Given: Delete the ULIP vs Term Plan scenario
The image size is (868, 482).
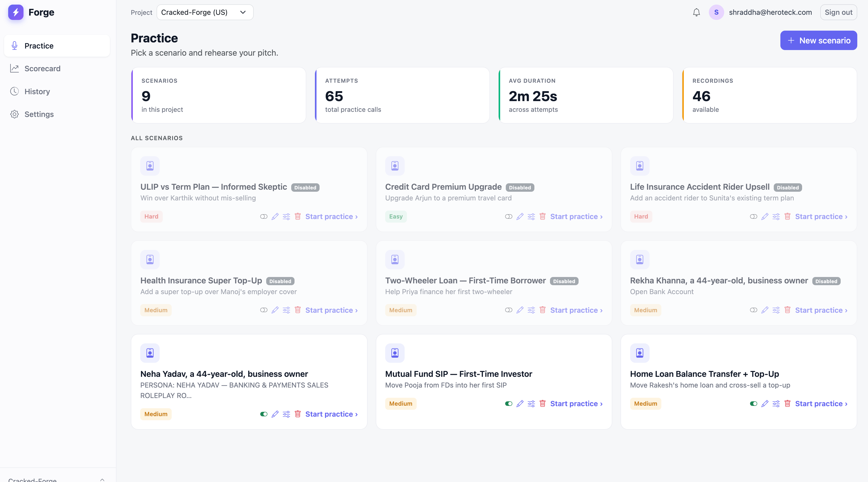Looking at the screenshot, I should (298, 216).
